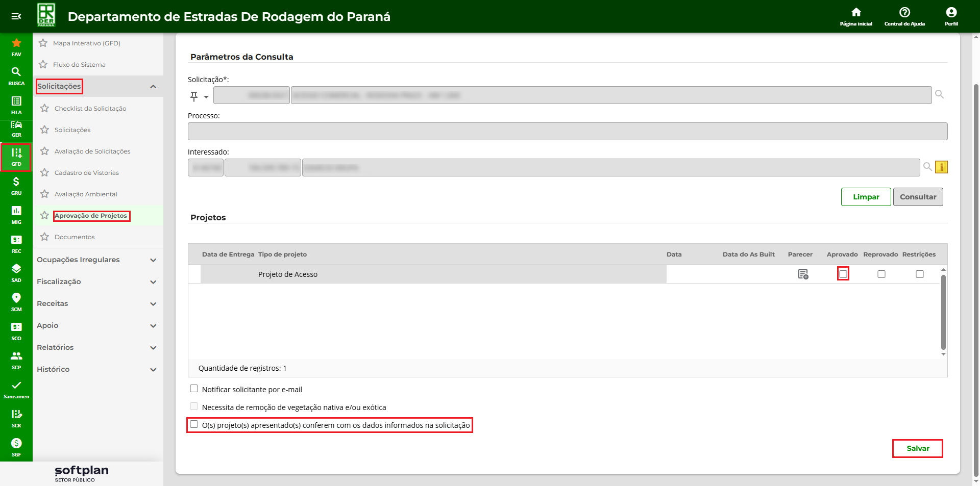Screen dimensions: 980x486
Task: Open Avaliação de Solicitações menu item
Action: [x=92, y=151]
